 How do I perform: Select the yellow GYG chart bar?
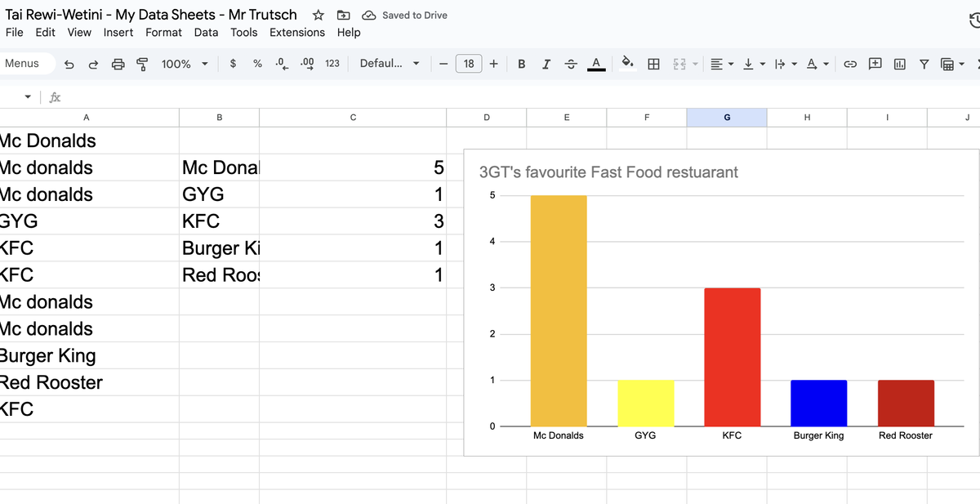645,404
